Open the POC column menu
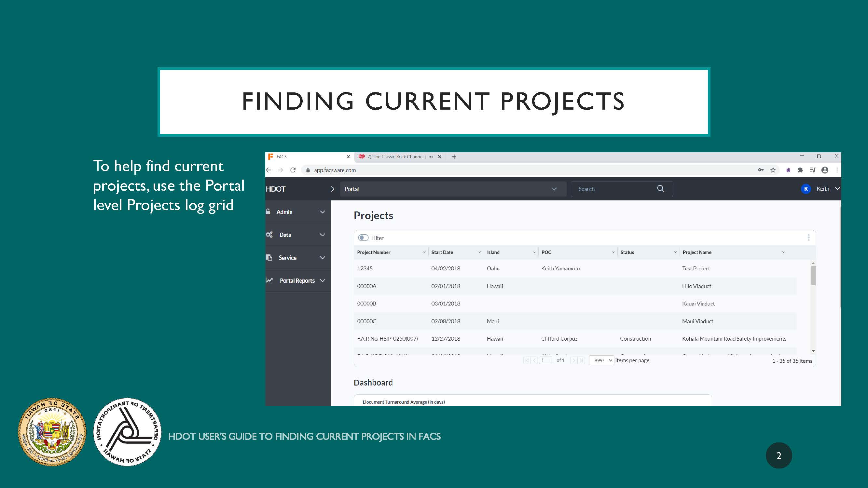868x488 pixels. (x=613, y=252)
